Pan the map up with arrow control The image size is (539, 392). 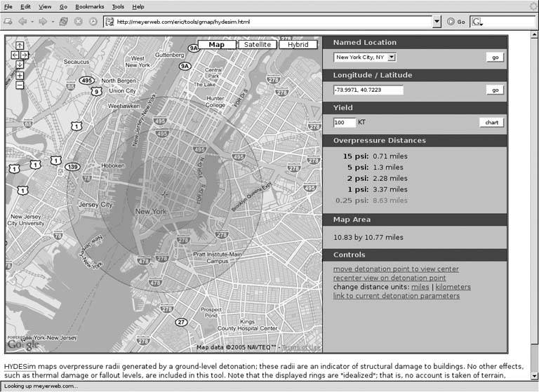pos(20,46)
